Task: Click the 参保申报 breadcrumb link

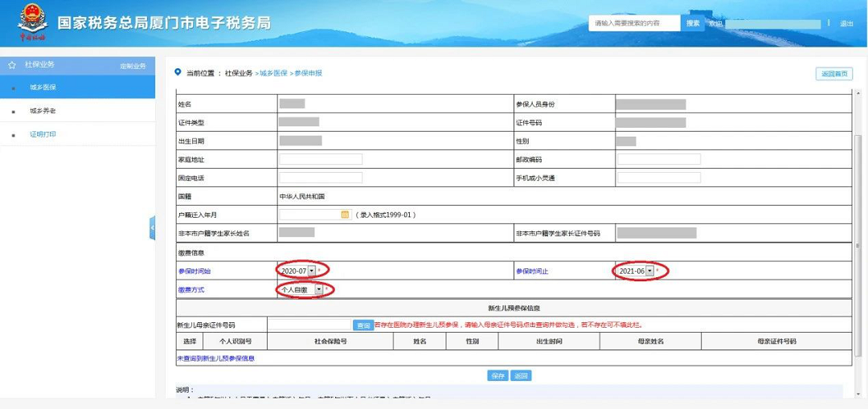Action: coord(308,72)
